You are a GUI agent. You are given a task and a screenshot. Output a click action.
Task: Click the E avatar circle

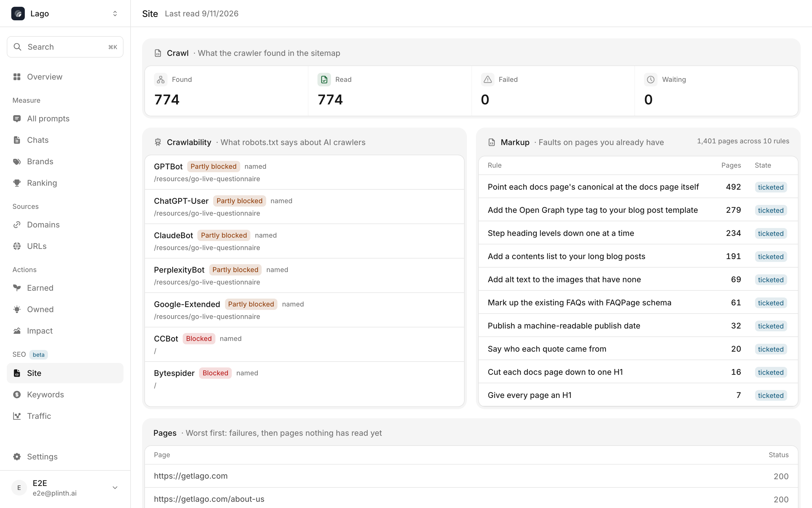pos(19,488)
